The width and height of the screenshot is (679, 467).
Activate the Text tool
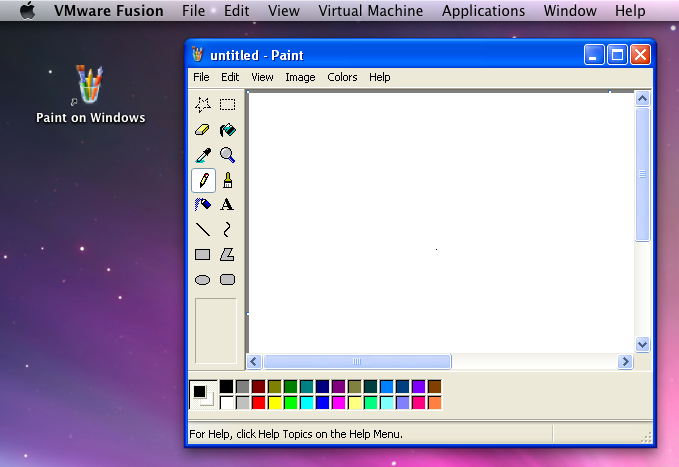click(x=227, y=204)
